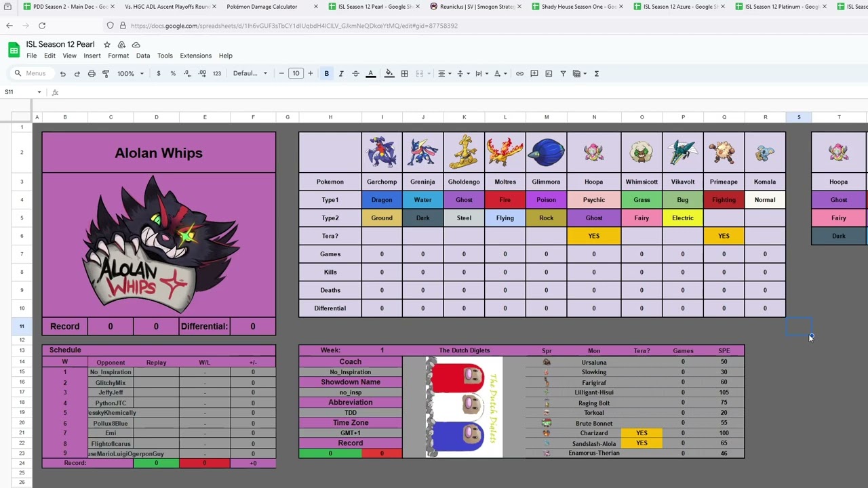
Task: Click the GlitchyMix opponent cell
Action: 111,382
